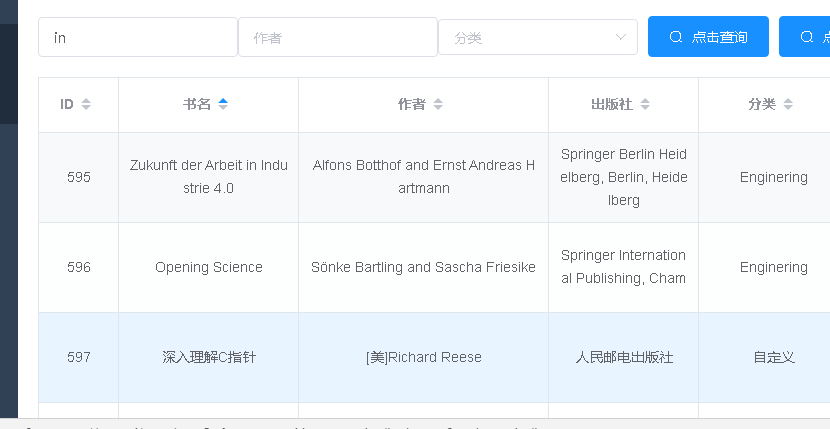Click the magnifier icon in 点击查询 button
This screenshot has width=830, height=429.
[x=675, y=37]
